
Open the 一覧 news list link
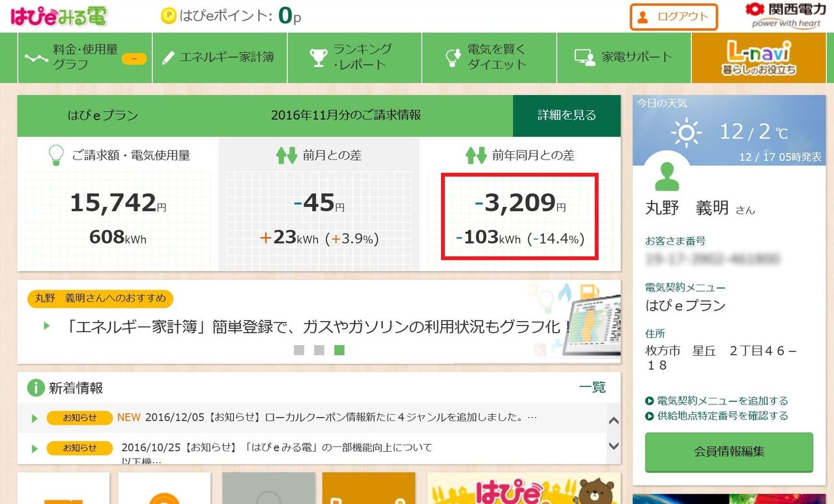(x=592, y=387)
